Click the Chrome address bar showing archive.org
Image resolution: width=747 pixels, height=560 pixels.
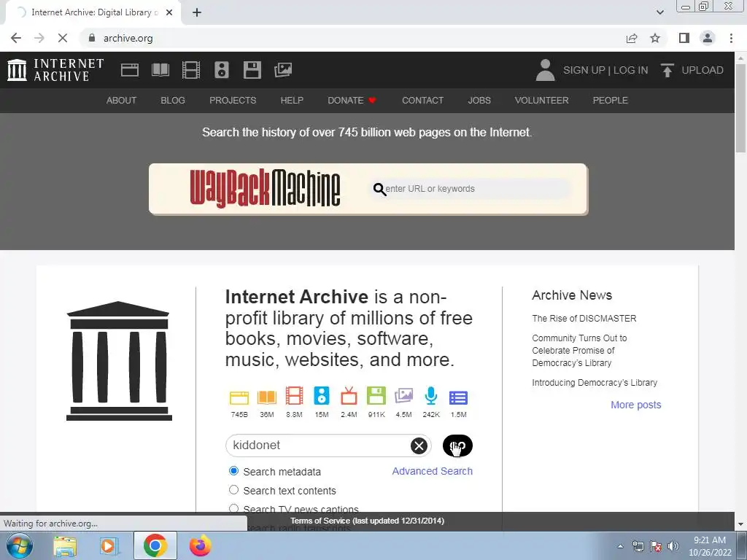point(352,38)
